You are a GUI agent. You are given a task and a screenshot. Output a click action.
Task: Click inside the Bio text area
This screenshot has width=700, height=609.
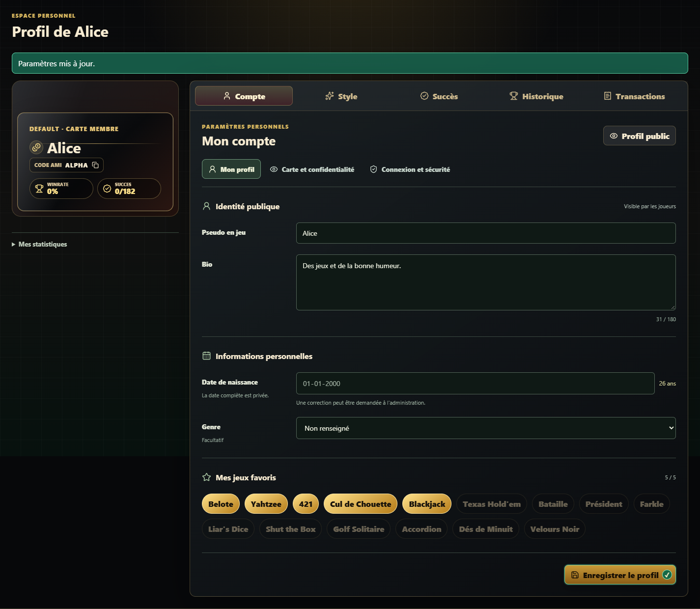pos(486,282)
